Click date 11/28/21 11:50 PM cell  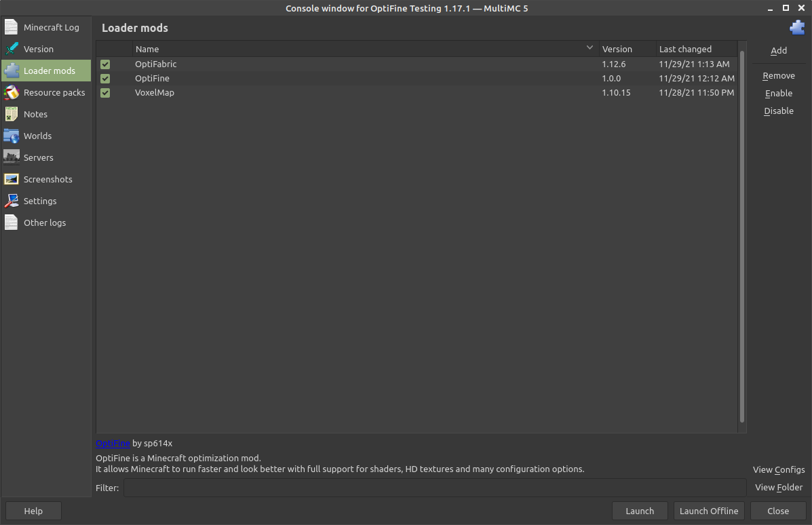[x=697, y=93]
